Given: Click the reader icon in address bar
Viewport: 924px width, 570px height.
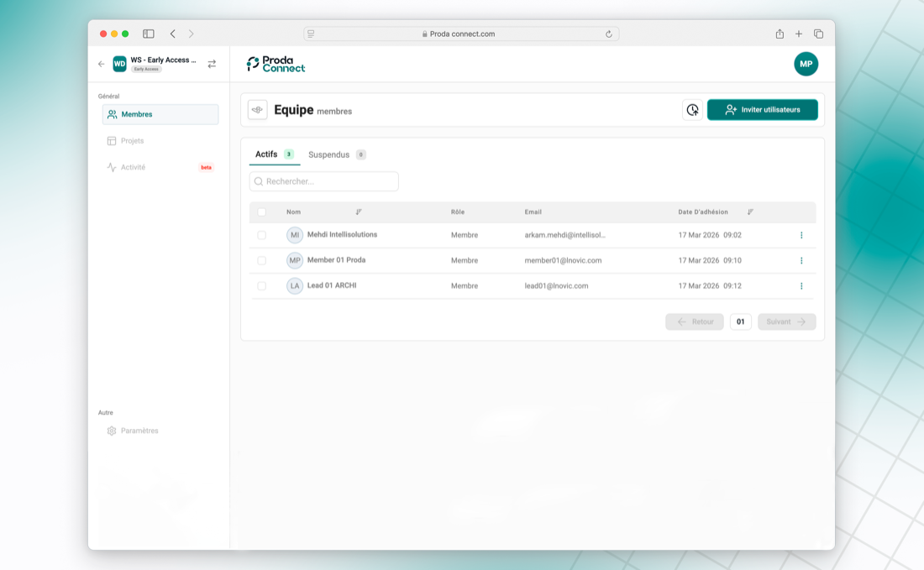Looking at the screenshot, I should pyautogui.click(x=311, y=34).
